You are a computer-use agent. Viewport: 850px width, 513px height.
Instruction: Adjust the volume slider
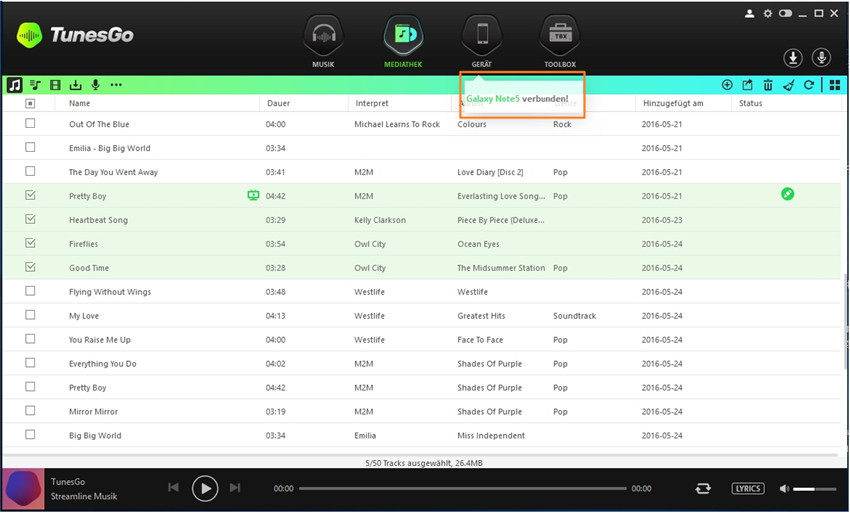(x=814, y=489)
